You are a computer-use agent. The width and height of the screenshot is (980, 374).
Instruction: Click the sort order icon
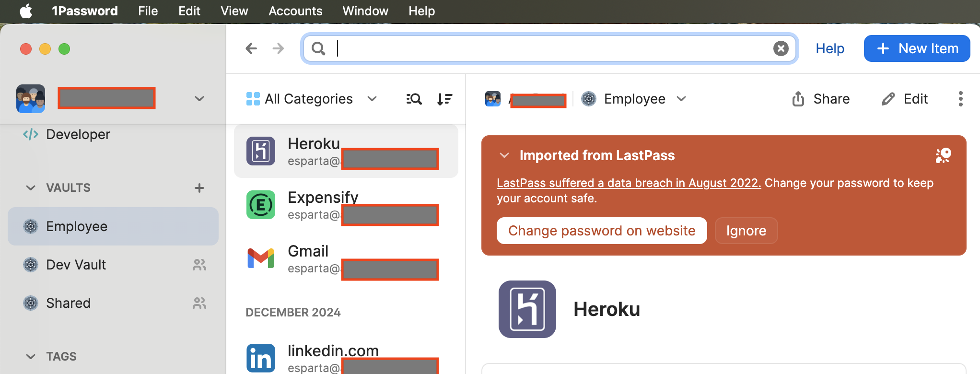444,99
